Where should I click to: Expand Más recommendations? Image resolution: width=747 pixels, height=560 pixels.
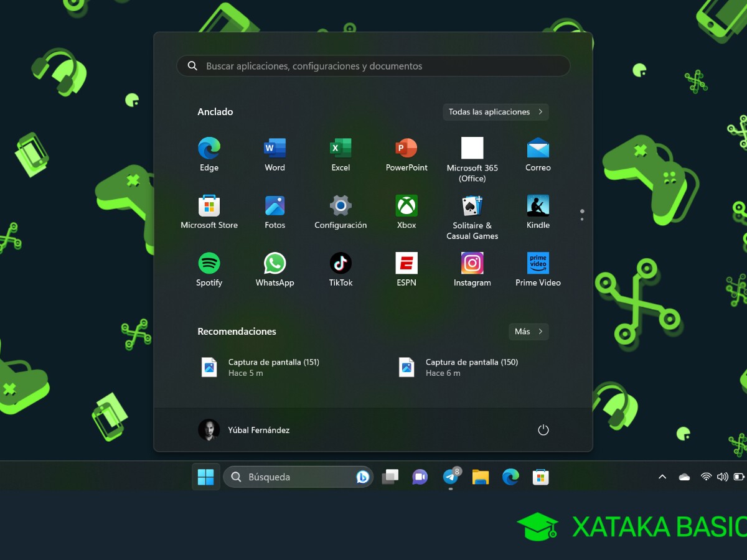click(x=529, y=332)
